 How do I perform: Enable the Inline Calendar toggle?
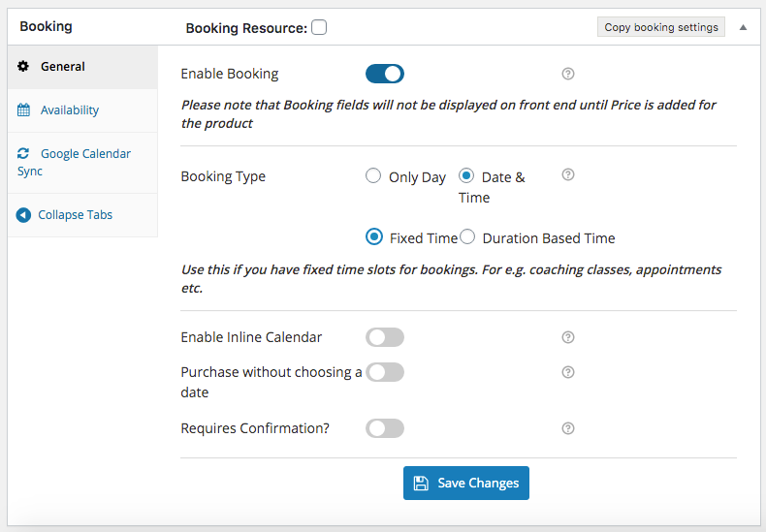385,337
